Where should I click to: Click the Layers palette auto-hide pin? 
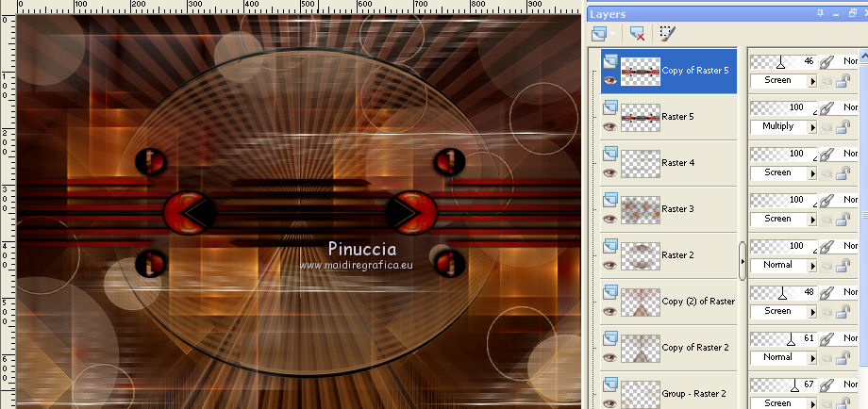[821, 14]
